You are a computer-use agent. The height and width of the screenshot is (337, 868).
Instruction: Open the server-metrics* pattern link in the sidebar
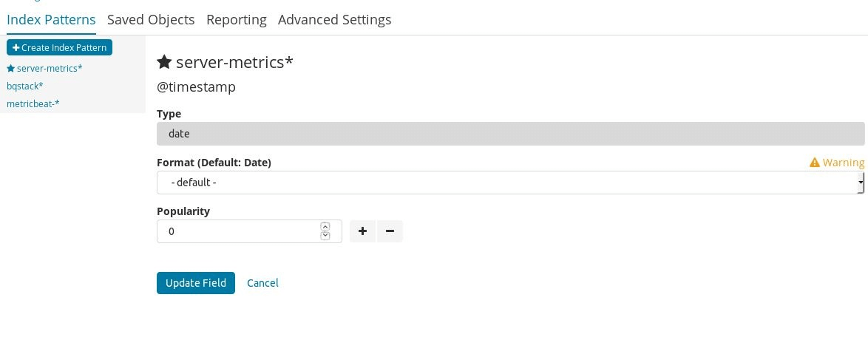pyautogui.click(x=50, y=69)
